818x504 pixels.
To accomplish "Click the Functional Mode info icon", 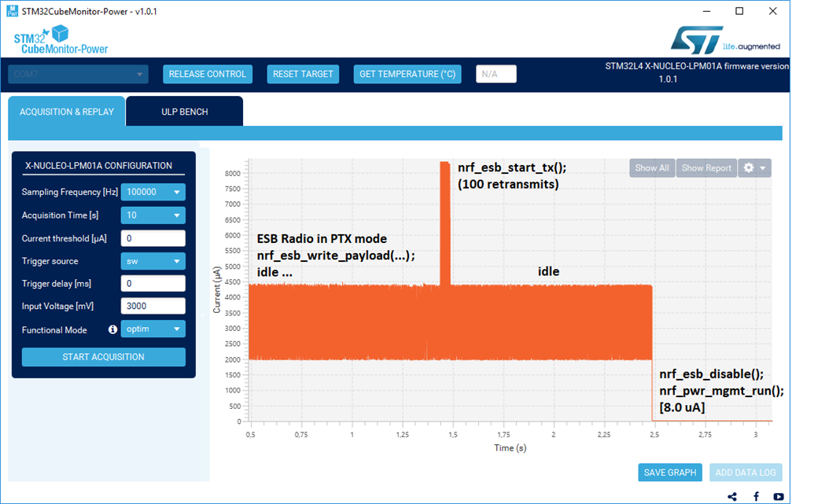I will click(x=112, y=329).
